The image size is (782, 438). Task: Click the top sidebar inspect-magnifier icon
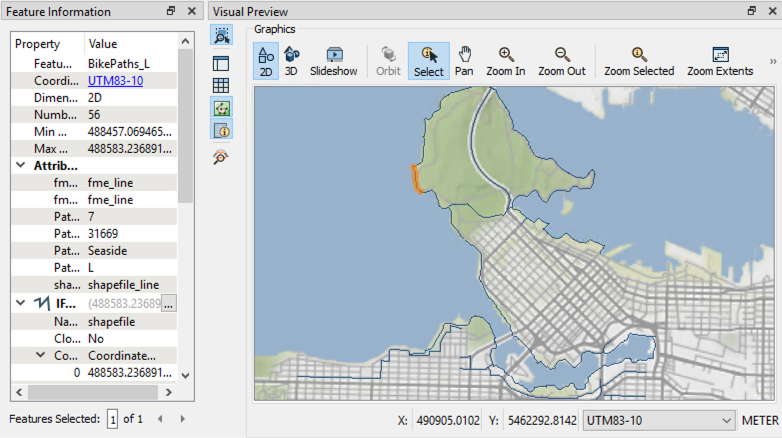coord(221,35)
